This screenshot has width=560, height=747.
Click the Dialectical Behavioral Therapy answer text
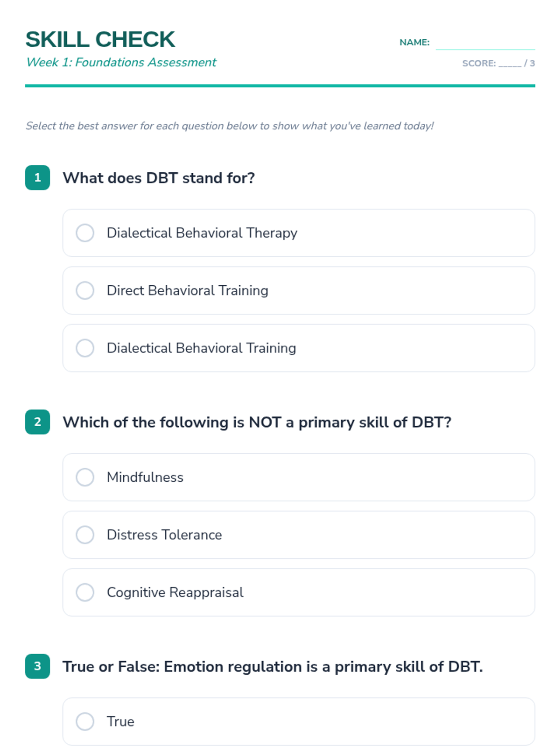[x=202, y=233]
